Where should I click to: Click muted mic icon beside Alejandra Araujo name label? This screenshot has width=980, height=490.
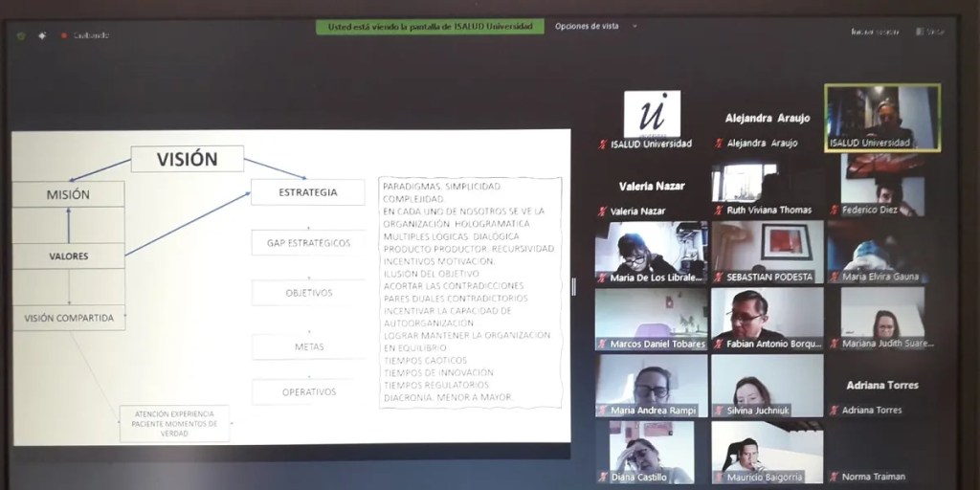point(718,144)
